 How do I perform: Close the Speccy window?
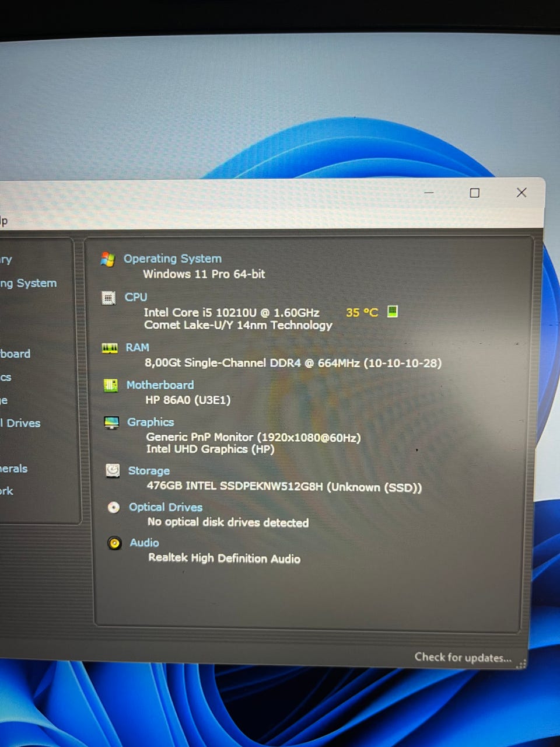(521, 193)
